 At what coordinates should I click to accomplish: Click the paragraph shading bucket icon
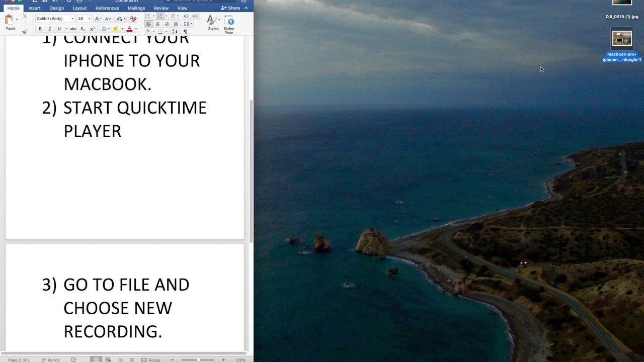pos(148,32)
